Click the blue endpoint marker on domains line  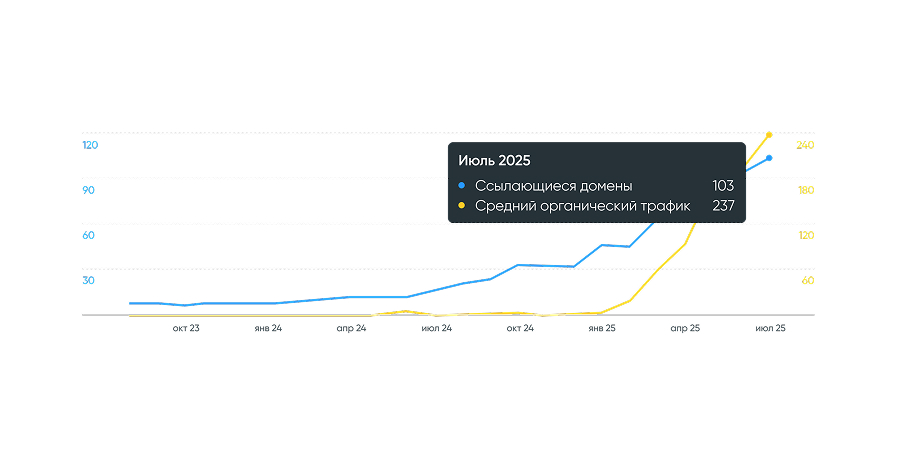(769, 158)
